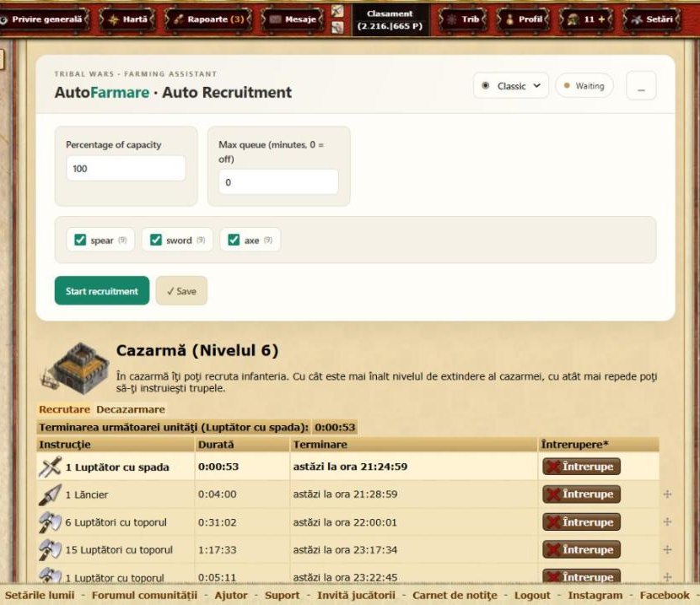This screenshot has height=605, width=700.
Task: Uncheck the sword unit checkbox
Action: (x=156, y=240)
